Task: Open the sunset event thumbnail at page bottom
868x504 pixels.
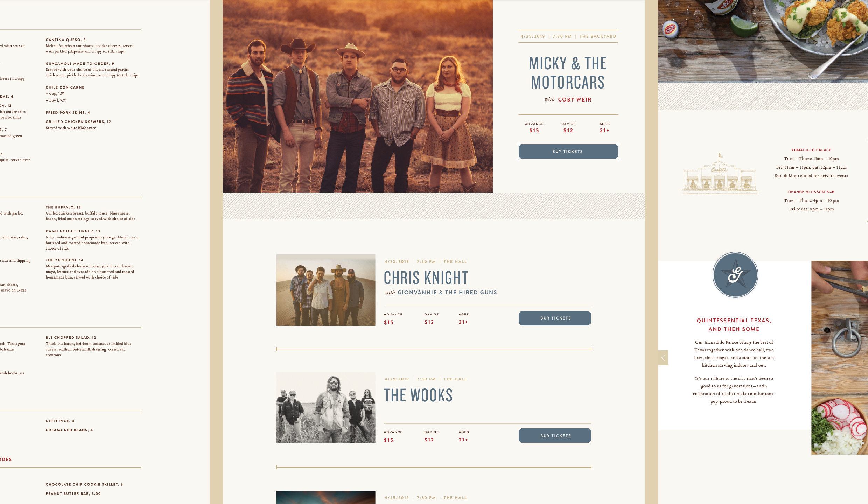Action: tap(326, 497)
